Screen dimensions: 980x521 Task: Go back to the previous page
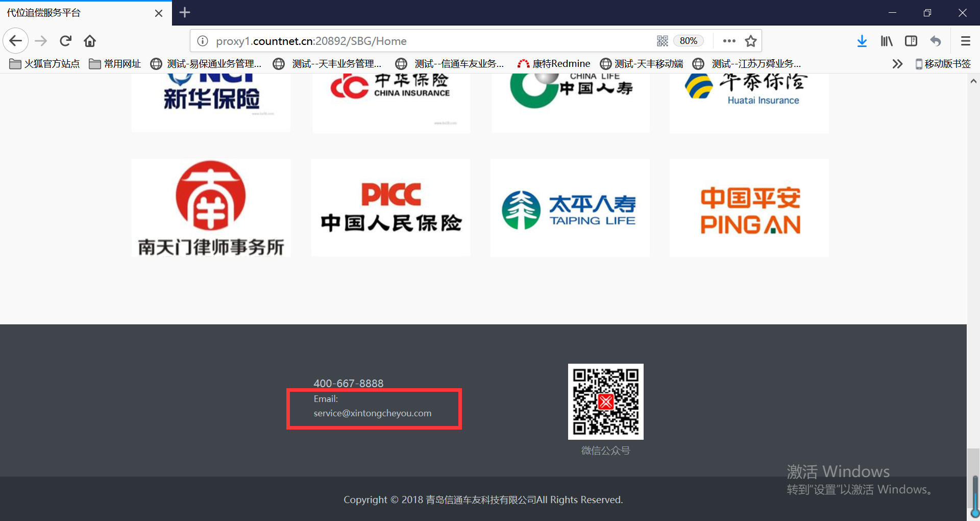pos(16,41)
